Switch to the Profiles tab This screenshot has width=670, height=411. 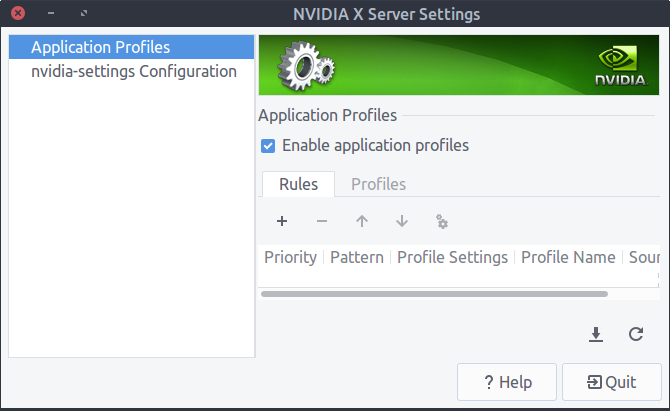click(378, 184)
